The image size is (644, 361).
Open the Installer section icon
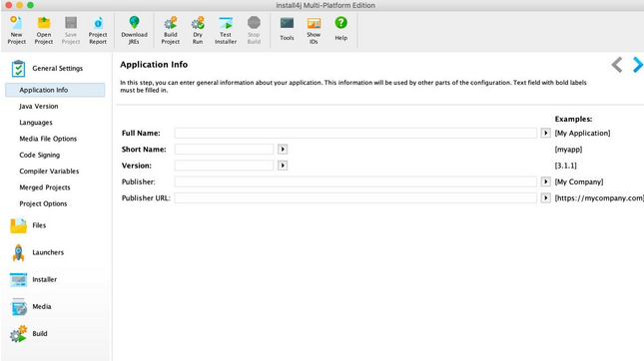tap(18, 280)
